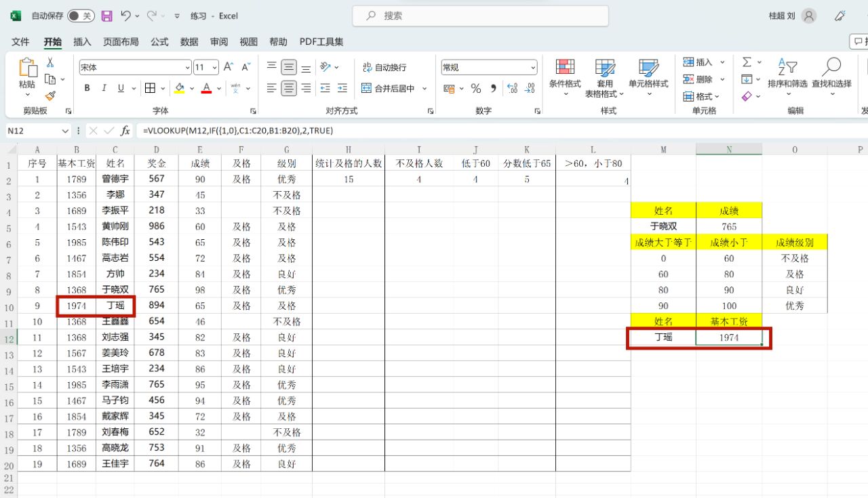Click the decrease decimal icon
The width and height of the screenshot is (868, 498).
pyautogui.click(x=531, y=88)
